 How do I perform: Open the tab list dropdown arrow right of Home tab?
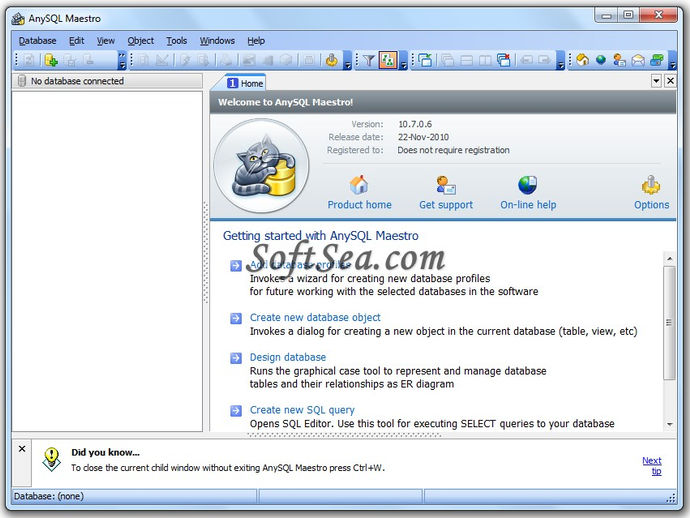point(656,81)
